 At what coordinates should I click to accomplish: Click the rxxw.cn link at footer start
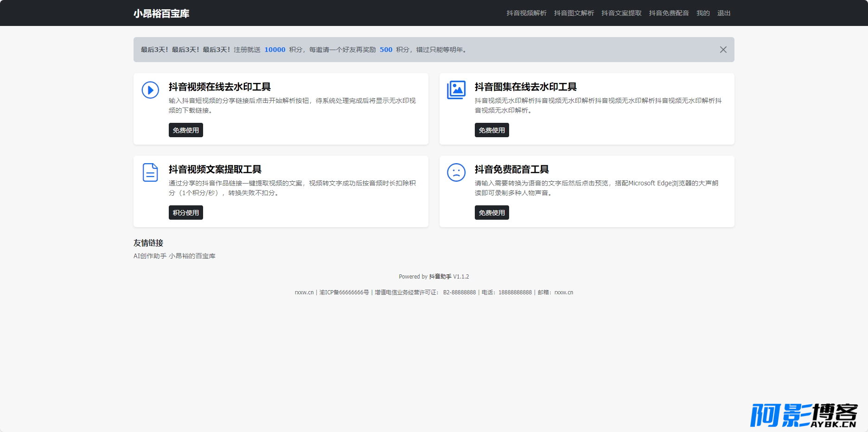304,292
